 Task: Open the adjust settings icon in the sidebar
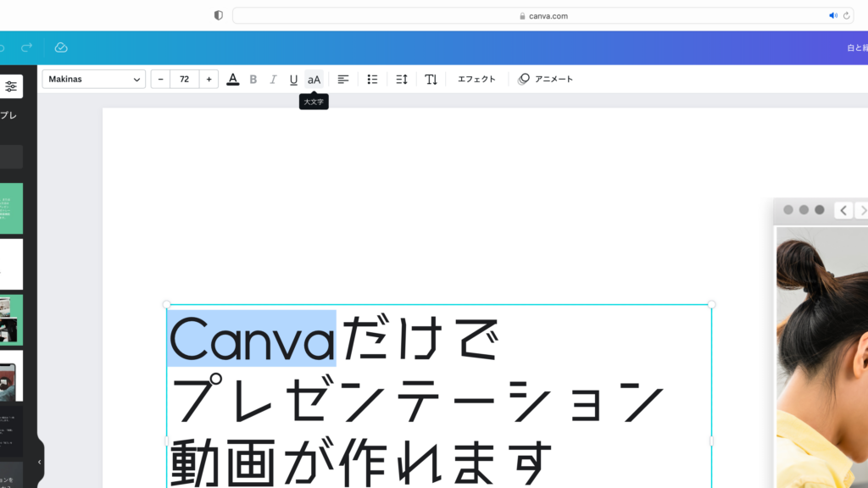[x=12, y=86]
